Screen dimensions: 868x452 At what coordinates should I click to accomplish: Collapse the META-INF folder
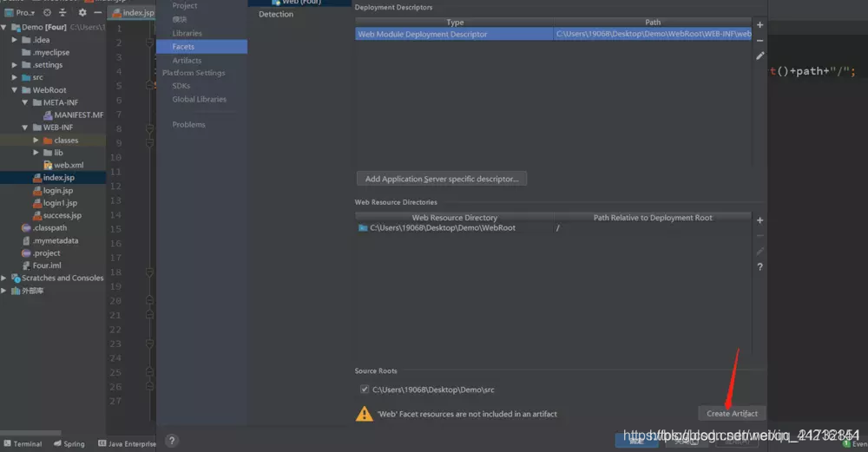(25, 102)
